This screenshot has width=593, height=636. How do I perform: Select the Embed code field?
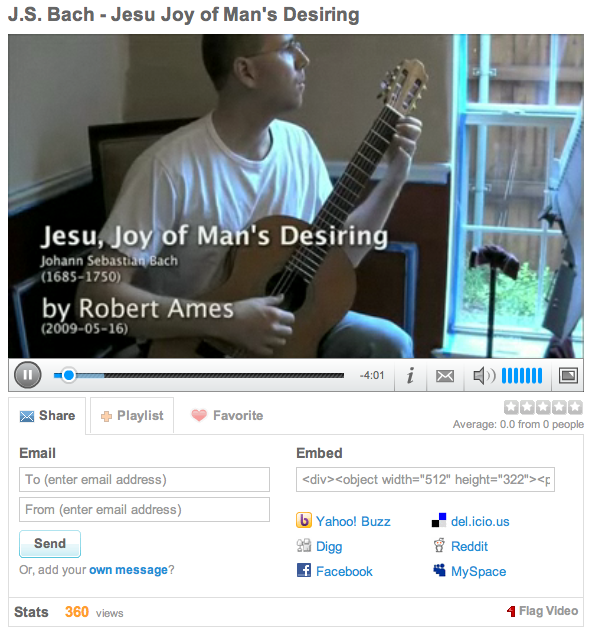pyautogui.click(x=425, y=479)
